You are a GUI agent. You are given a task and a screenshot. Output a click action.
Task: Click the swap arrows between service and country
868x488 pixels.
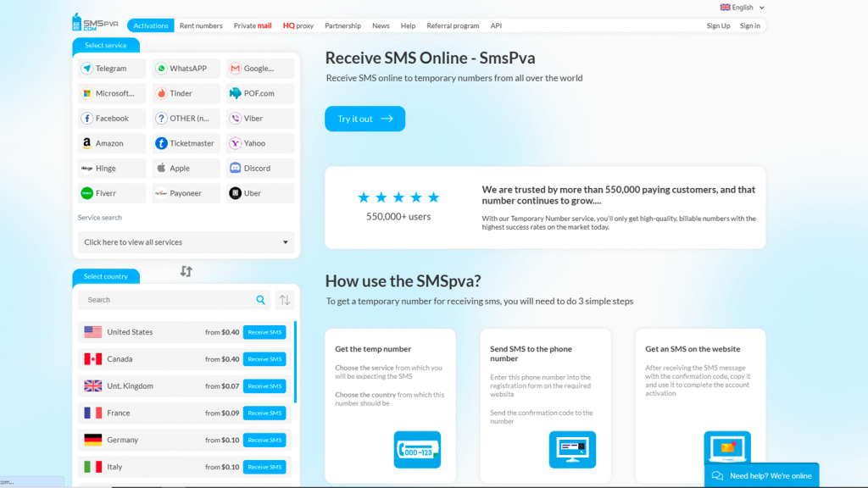pos(186,271)
